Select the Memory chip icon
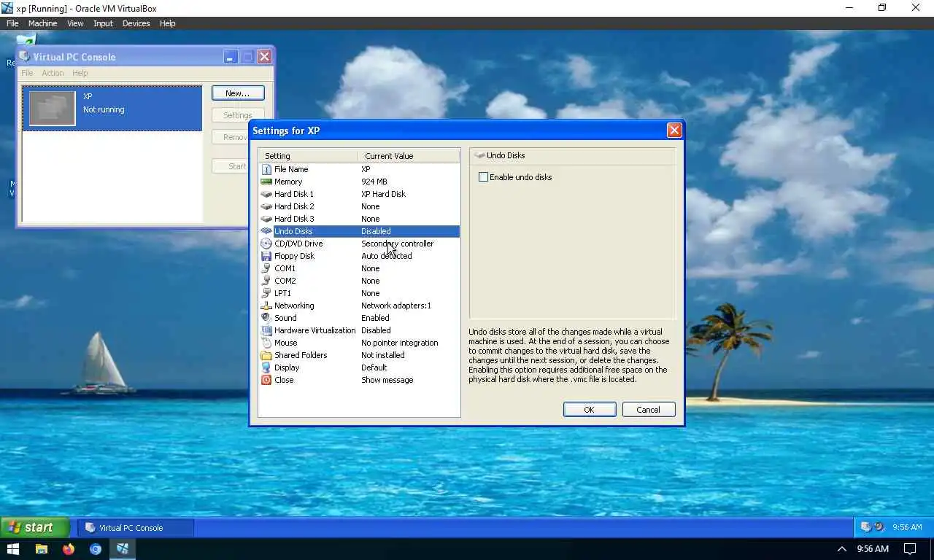This screenshot has width=934, height=560. click(x=266, y=182)
